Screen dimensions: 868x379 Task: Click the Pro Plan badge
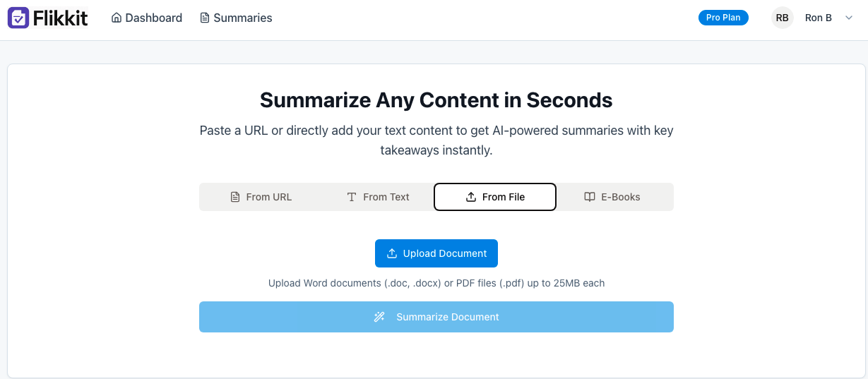[723, 18]
